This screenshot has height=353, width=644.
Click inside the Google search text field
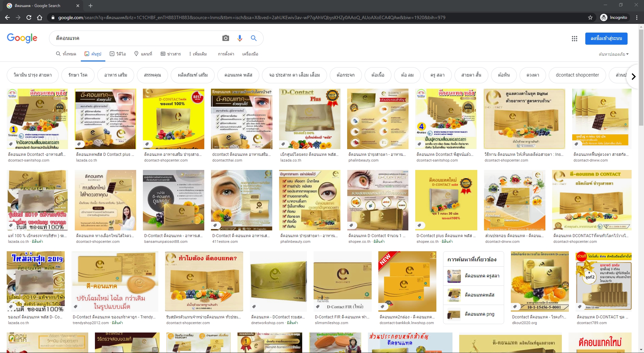134,38
